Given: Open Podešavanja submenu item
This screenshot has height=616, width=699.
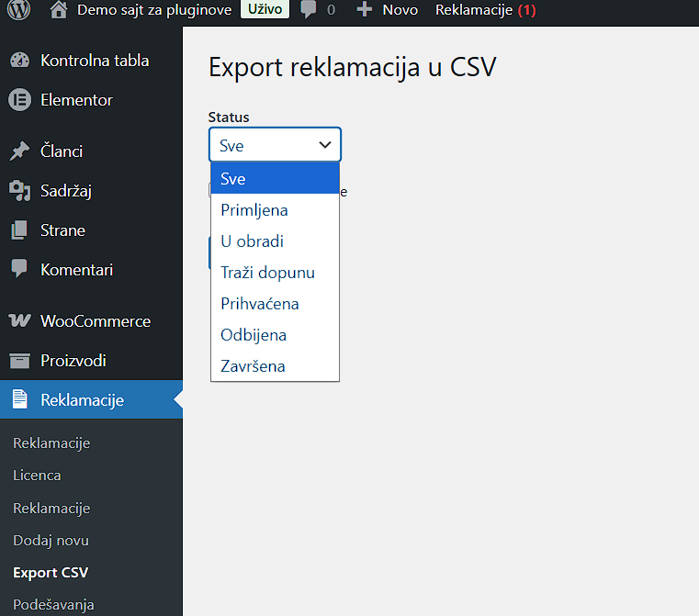Looking at the screenshot, I should [53, 605].
